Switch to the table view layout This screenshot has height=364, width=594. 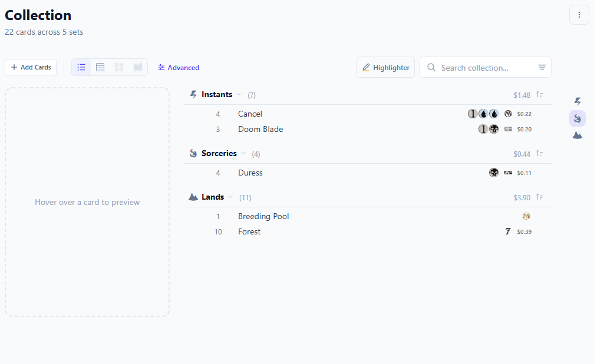coord(100,67)
